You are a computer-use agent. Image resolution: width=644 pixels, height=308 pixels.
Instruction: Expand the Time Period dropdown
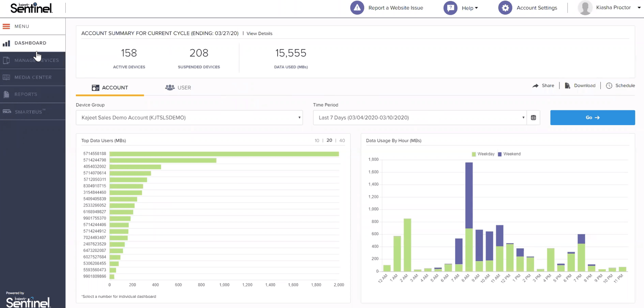(420, 118)
